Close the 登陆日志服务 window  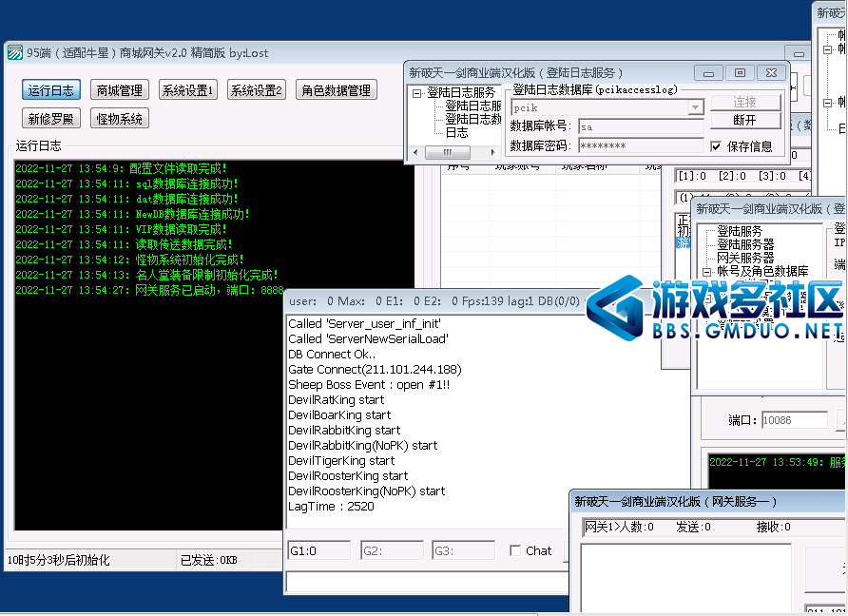771,73
